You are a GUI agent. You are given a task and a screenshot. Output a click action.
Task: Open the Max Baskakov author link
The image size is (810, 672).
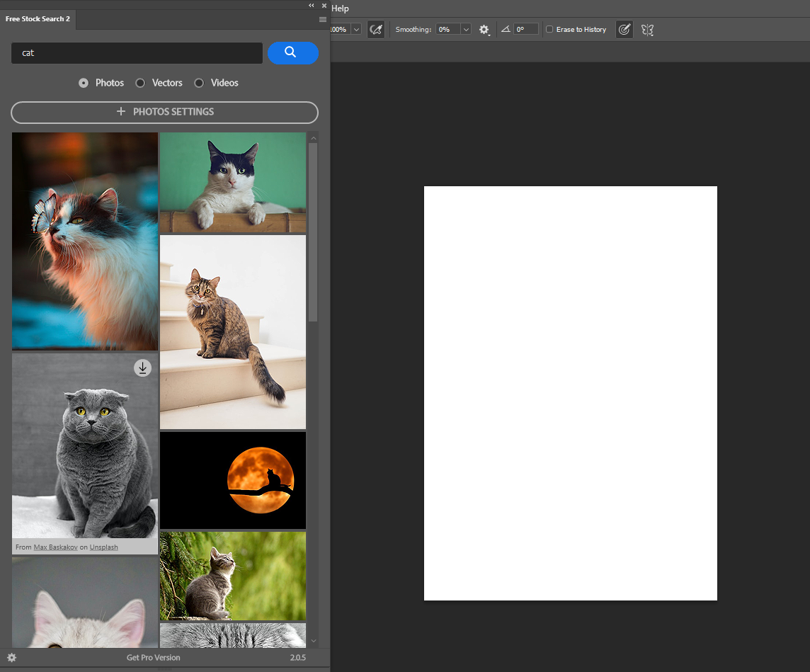coord(55,547)
